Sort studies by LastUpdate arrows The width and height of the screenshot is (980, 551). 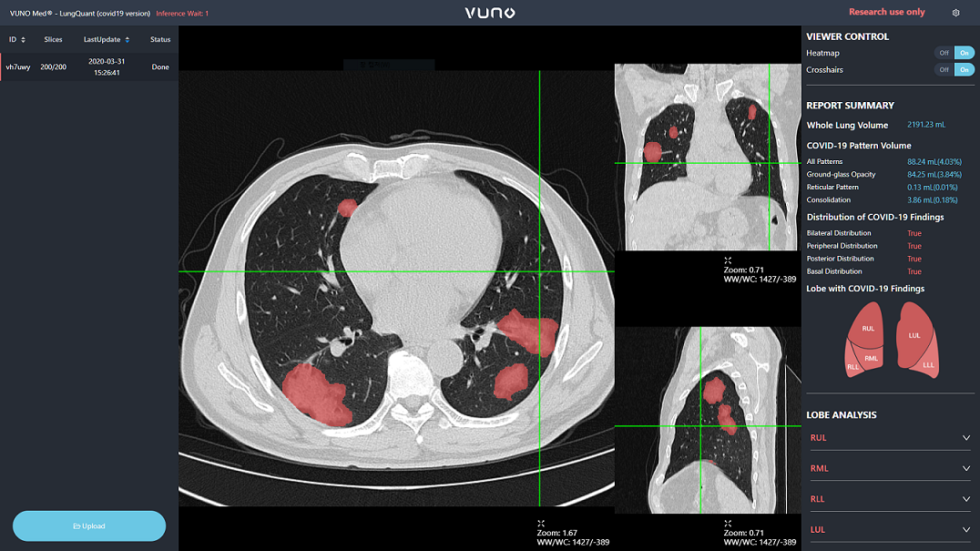128,40
